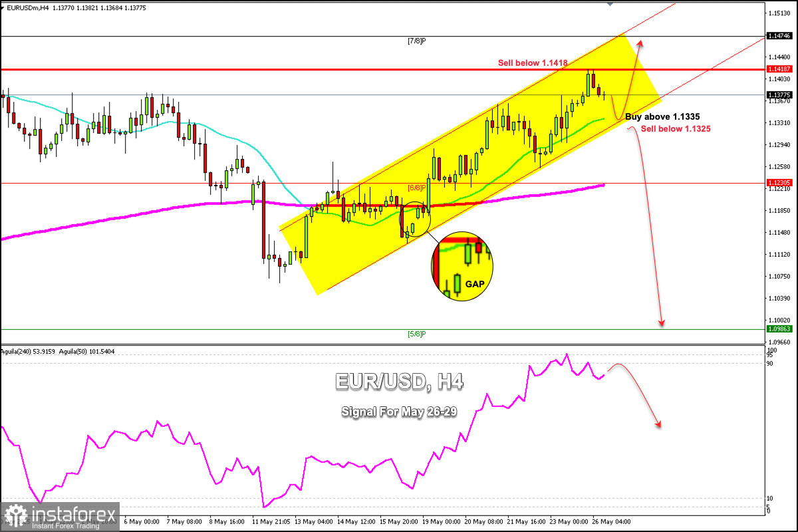The height and width of the screenshot is (532, 798).
Task: Click the 'GAP' label in magnified circle
Action: (475, 283)
